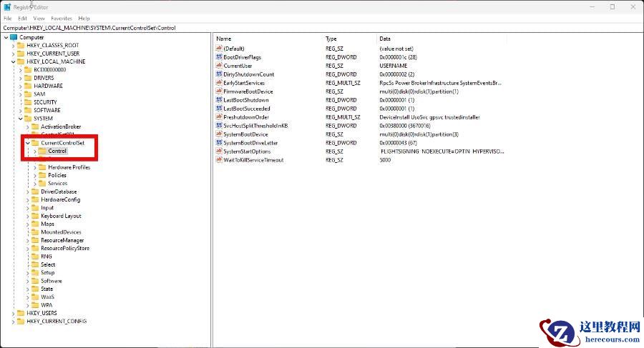This screenshot has height=348, width=644.
Task: Click the 0x00380000 (3670016) data value
Action: pyautogui.click(x=405, y=126)
